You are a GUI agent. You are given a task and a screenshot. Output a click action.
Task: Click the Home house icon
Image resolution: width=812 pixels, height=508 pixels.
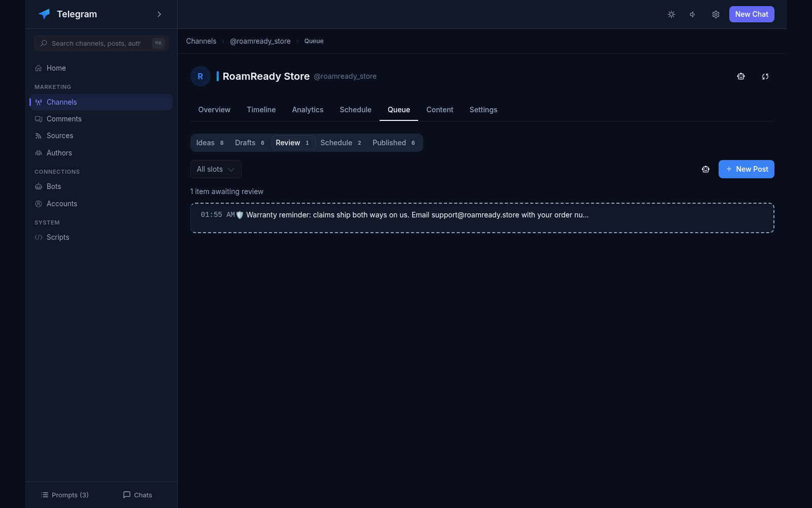point(39,68)
